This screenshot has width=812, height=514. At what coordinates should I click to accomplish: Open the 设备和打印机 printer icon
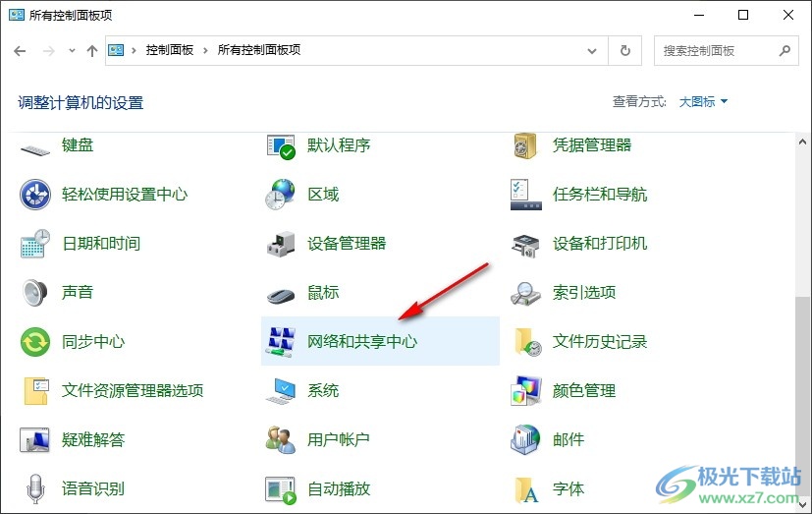point(525,245)
